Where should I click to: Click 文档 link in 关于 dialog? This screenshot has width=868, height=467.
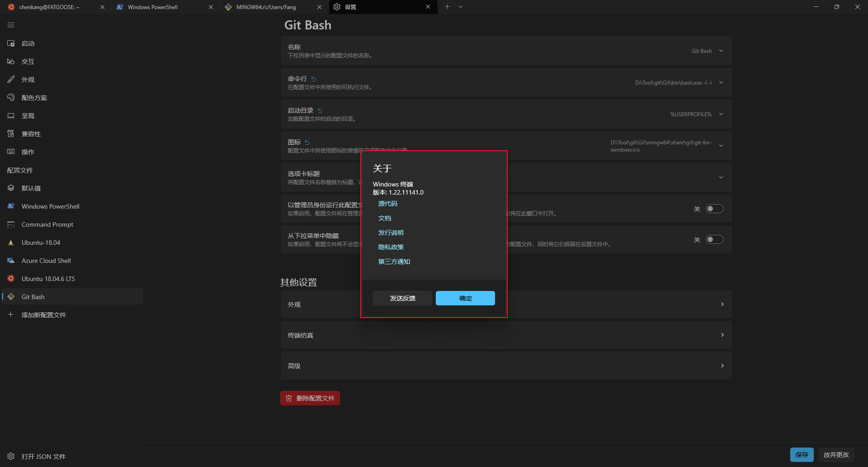click(x=385, y=218)
